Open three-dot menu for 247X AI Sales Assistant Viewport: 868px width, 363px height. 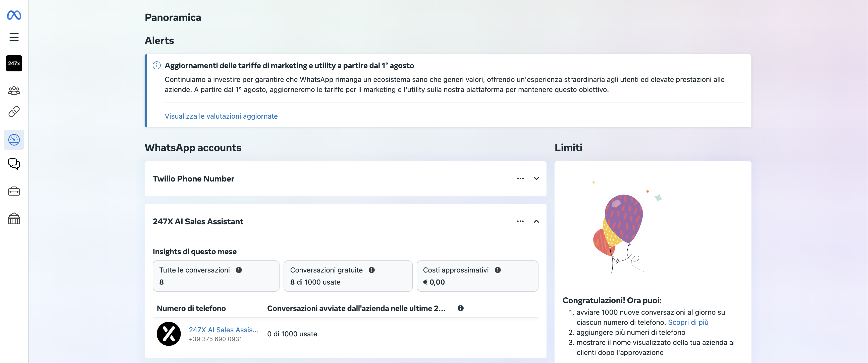click(520, 221)
